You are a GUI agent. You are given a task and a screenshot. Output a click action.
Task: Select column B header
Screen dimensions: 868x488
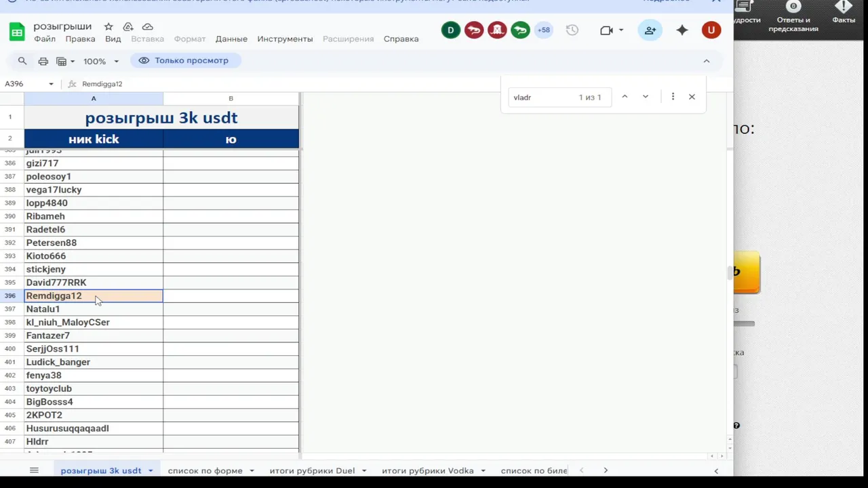coord(231,98)
